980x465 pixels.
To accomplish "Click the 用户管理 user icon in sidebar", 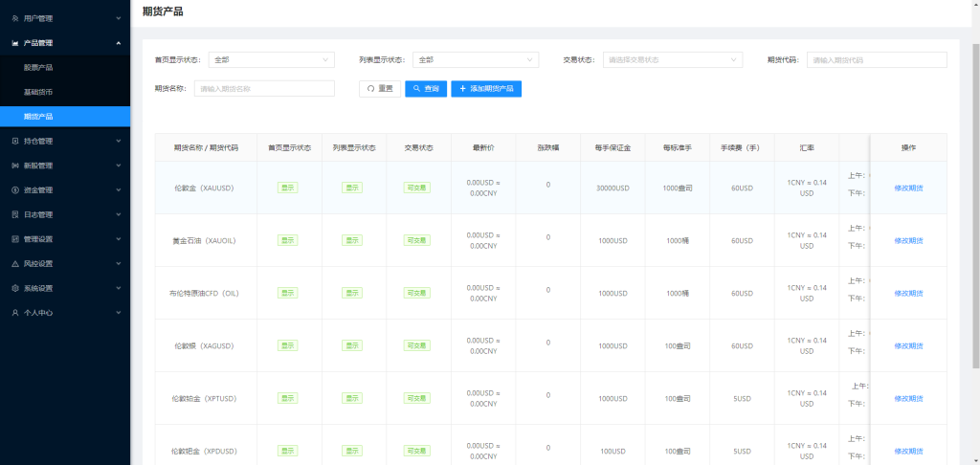I will click(15, 18).
